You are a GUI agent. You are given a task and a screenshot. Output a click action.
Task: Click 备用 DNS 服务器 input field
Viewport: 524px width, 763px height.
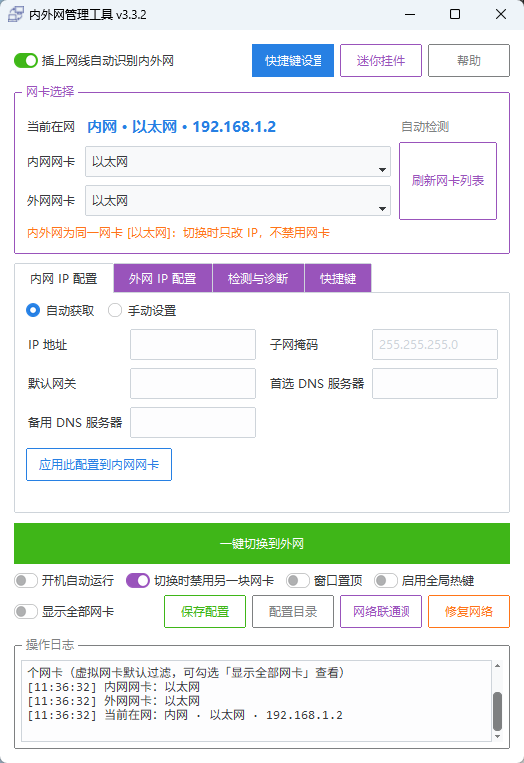193,422
